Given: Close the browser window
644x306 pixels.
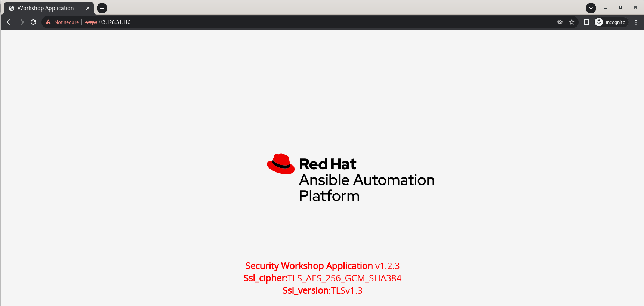Looking at the screenshot, I should (635, 7).
